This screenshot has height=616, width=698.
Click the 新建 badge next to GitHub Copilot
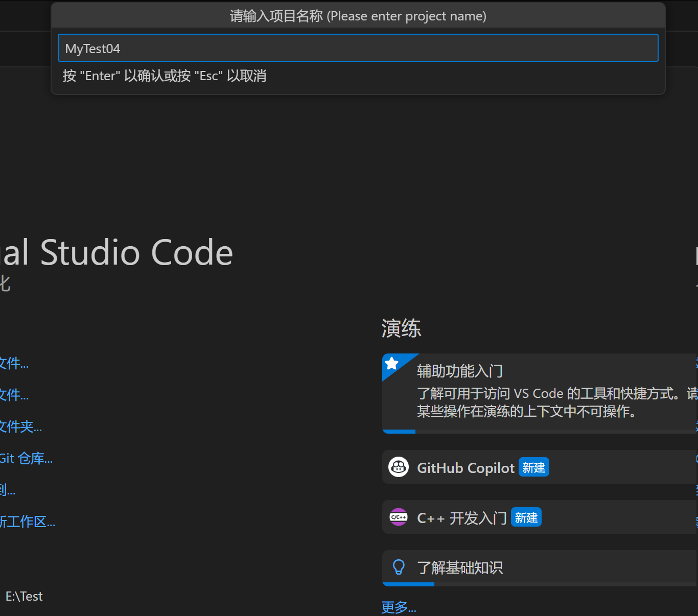pyautogui.click(x=534, y=467)
